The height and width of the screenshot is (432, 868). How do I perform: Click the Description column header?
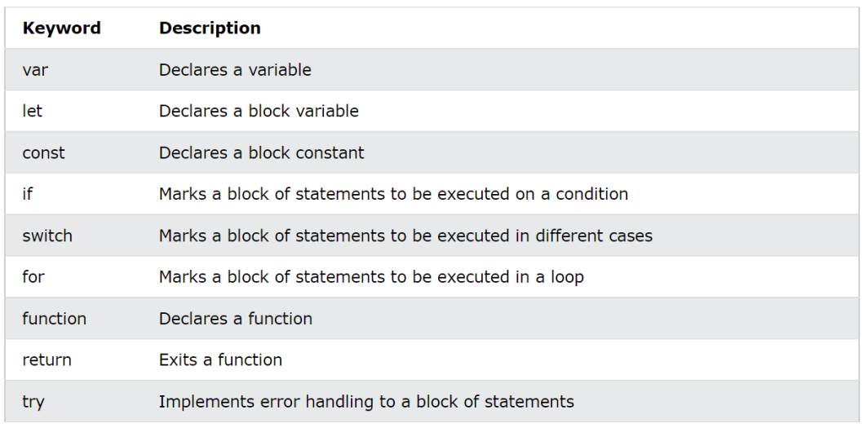tap(210, 29)
